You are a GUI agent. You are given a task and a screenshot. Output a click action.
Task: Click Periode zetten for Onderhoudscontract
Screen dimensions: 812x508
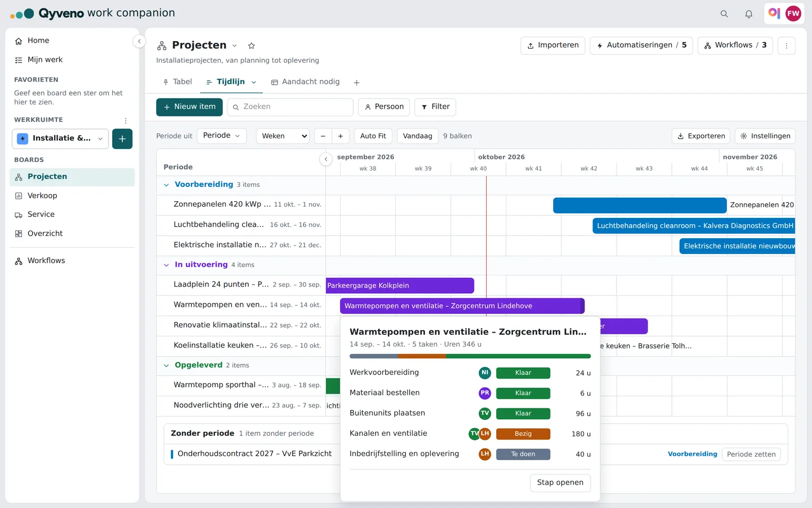coord(751,454)
